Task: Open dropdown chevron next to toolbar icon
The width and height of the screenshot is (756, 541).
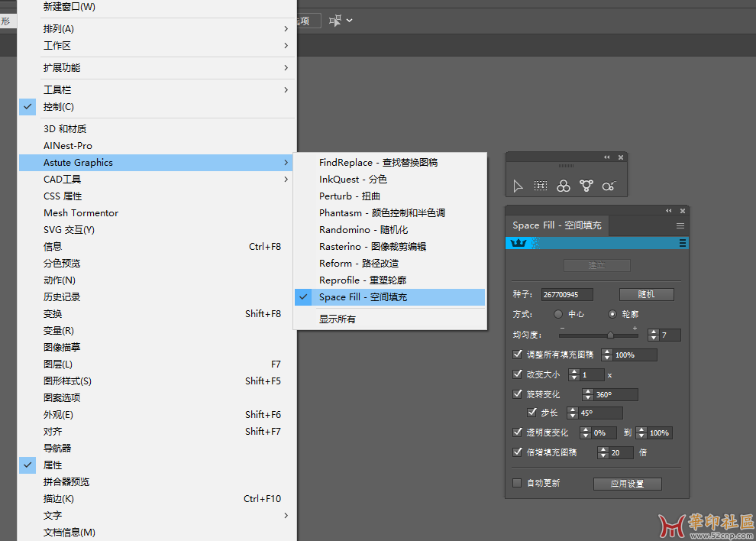Action: [x=350, y=21]
